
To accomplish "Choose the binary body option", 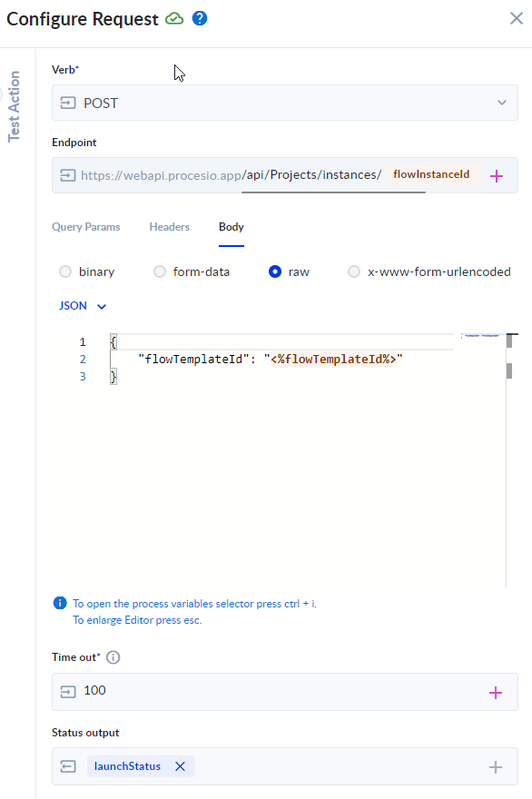I will pos(64,271).
